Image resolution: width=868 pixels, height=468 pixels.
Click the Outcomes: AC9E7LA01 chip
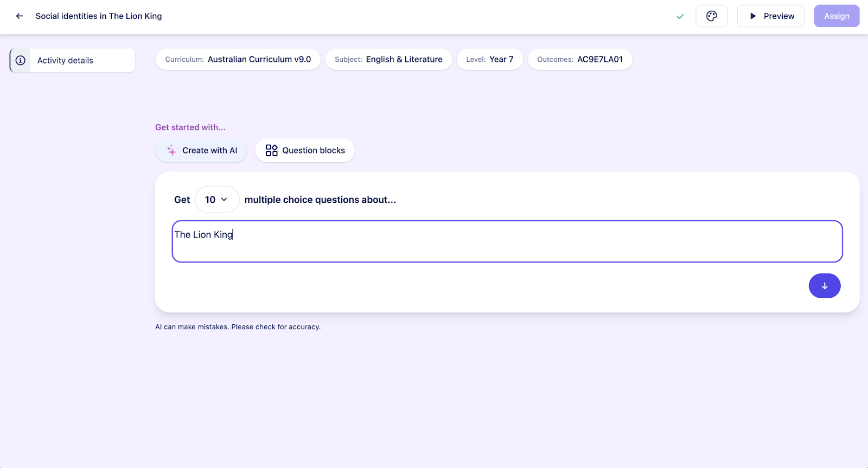click(580, 59)
